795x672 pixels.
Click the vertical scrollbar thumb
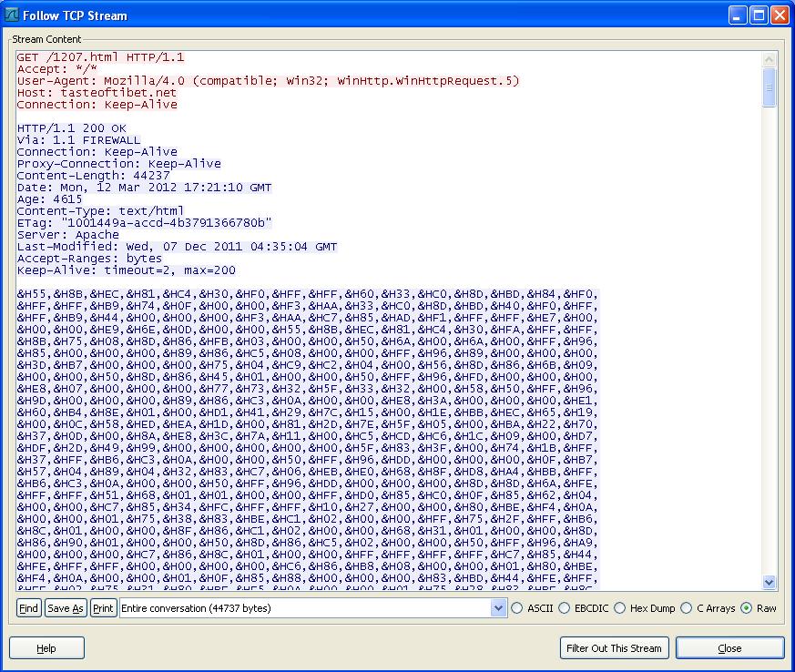point(770,87)
